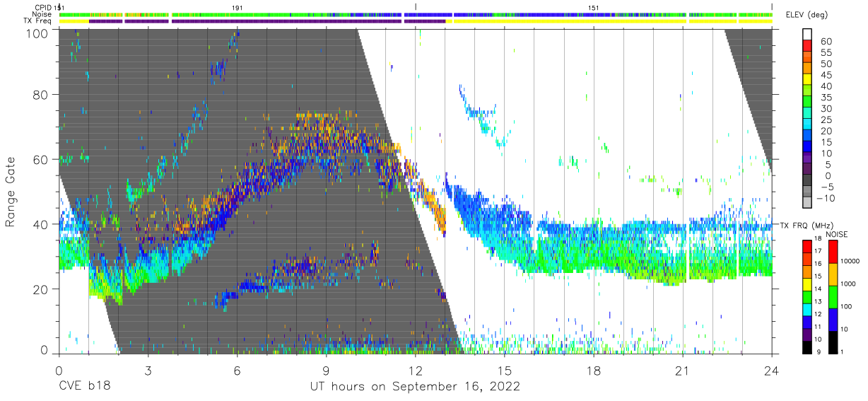Pick the white top segment of the ELEV bar
Viewport: 868px width, 401px height.
pyautogui.click(x=808, y=35)
